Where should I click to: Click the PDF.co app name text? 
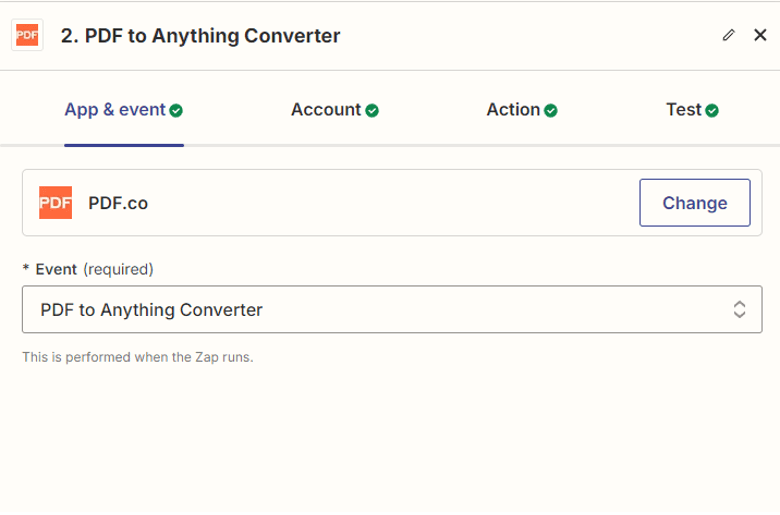tap(118, 203)
